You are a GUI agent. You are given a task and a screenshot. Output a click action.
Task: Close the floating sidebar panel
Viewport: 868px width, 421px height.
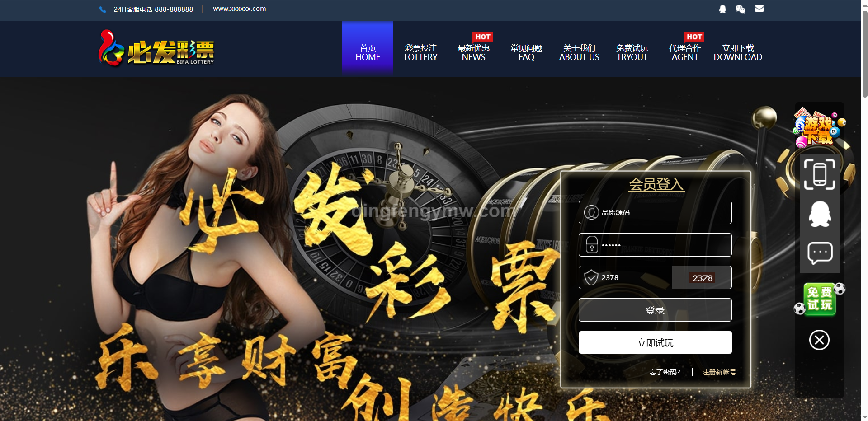point(819,340)
